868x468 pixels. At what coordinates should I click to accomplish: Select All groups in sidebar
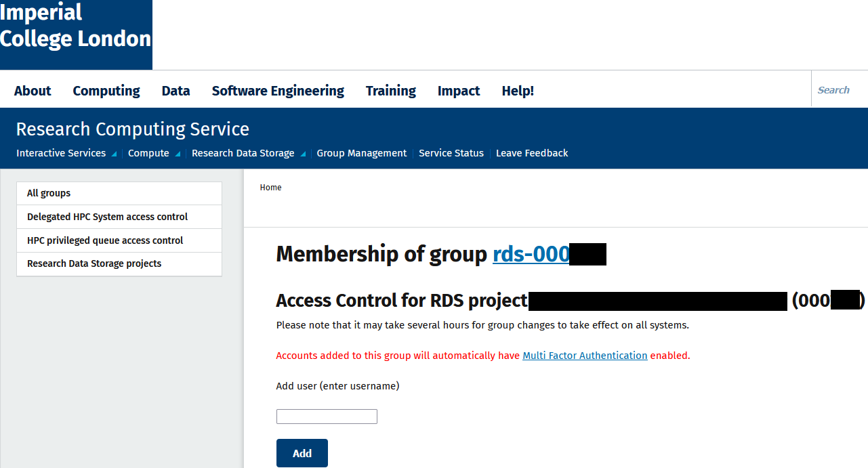119,193
